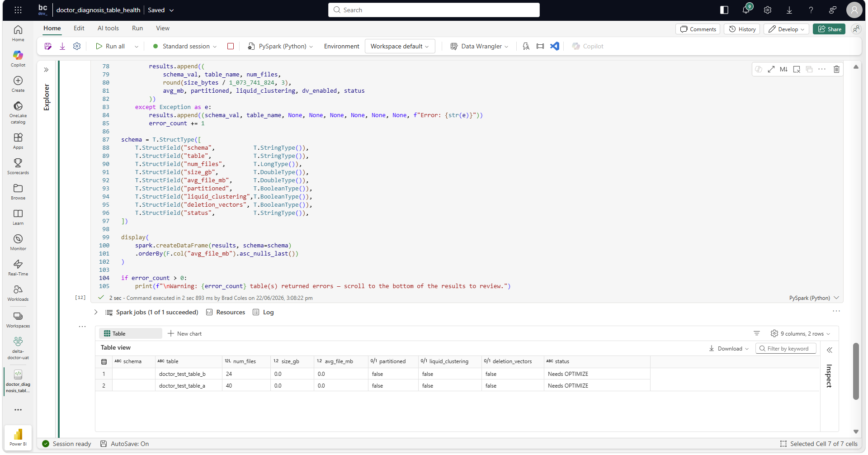Viewport: 868px width, 455px height.
Task: Open the History button
Action: coord(742,29)
